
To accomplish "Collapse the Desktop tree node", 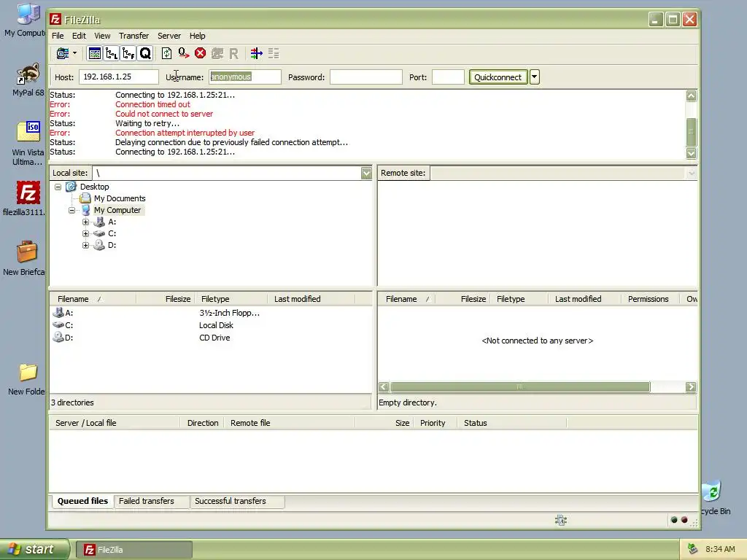I will click(58, 187).
